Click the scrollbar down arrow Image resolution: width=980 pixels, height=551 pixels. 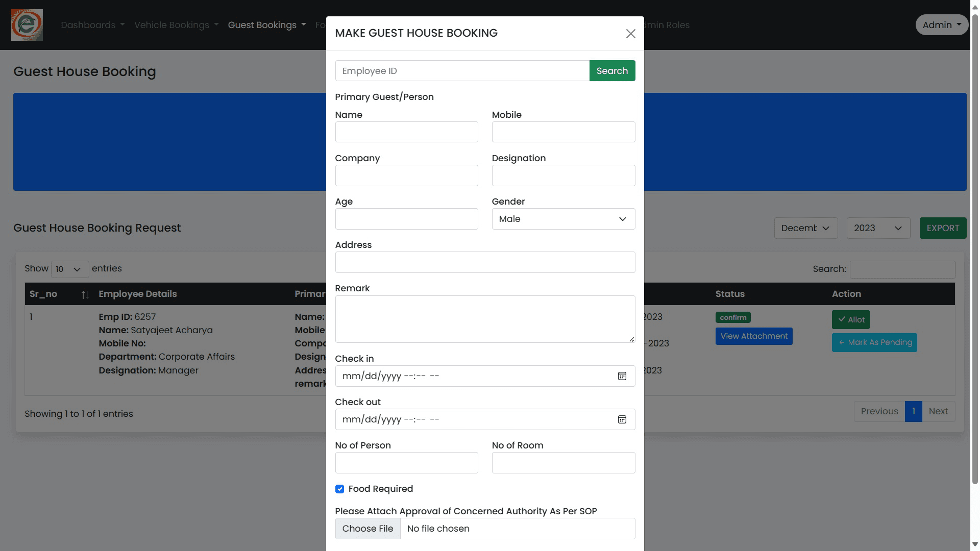[x=974, y=544]
